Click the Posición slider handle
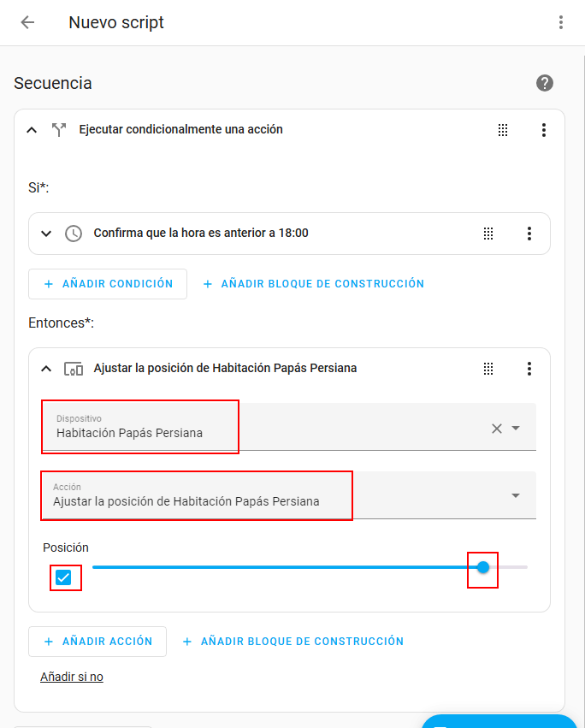Image resolution: width=585 pixels, height=728 pixels. (x=483, y=567)
